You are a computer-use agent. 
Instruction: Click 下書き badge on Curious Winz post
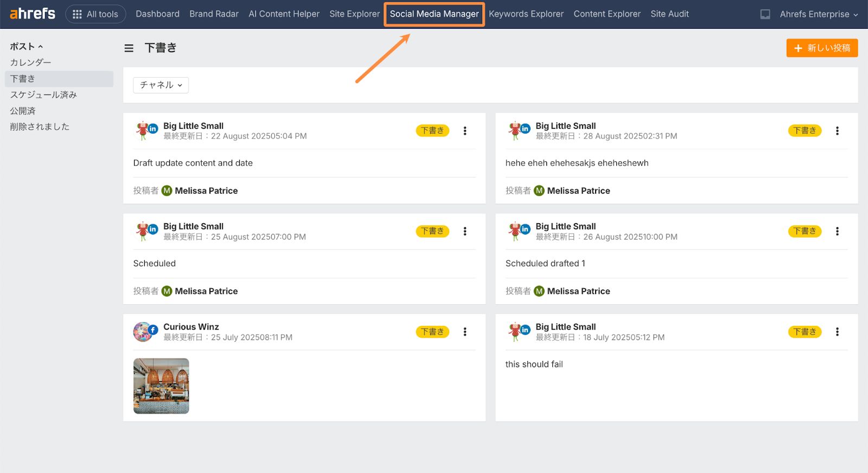point(432,332)
